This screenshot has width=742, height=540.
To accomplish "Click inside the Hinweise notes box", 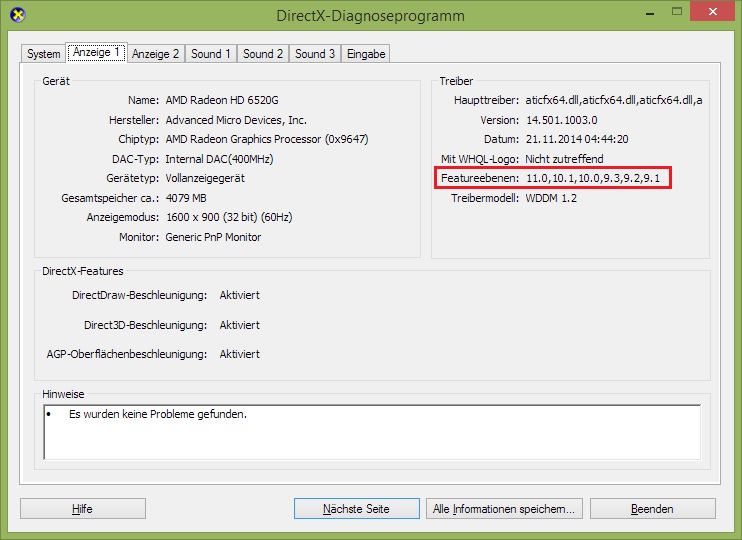I will [372, 432].
